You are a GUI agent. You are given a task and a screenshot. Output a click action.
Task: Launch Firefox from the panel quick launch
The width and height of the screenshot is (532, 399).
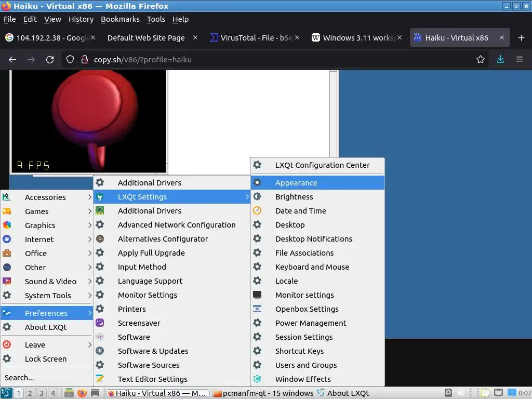pyautogui.click(x=82, y=393)
